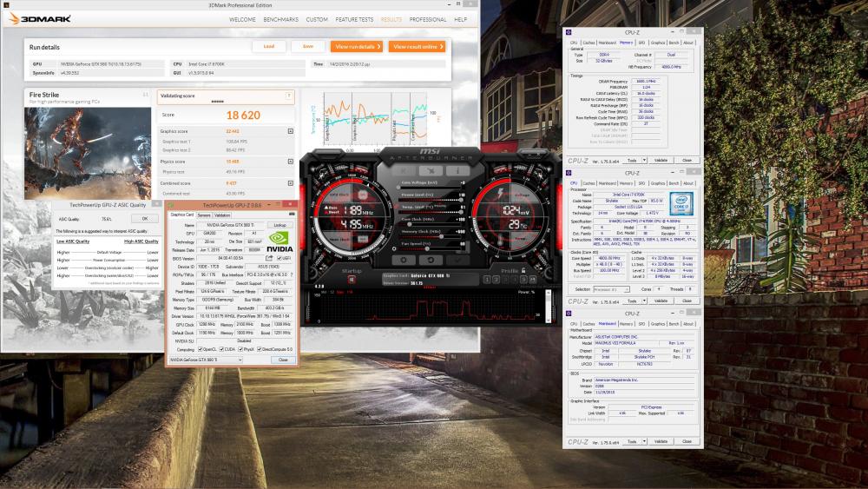Switch to Validation tab in GPU-Z

click(222, 215)
